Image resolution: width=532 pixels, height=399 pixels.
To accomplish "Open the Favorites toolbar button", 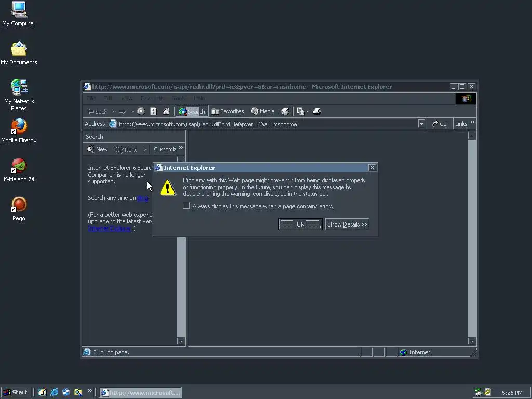I will (228, 111).
